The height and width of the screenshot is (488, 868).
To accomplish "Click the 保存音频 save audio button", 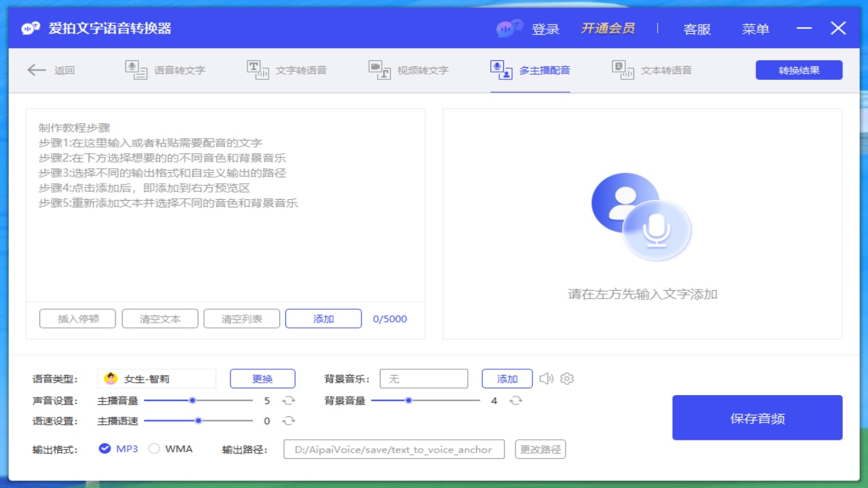I will [757, 418].
